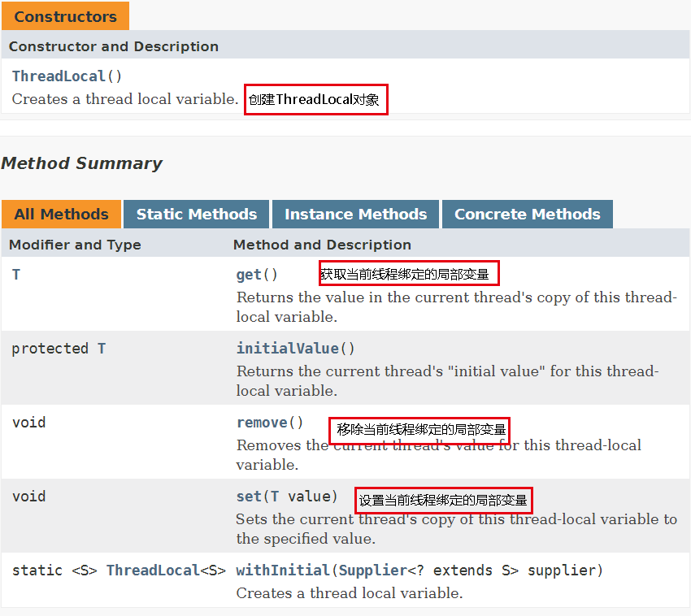This screenshot has width=691, height=616.
Task: Click the Chinese annotation beside the constructor description
Action: [316, 100]
